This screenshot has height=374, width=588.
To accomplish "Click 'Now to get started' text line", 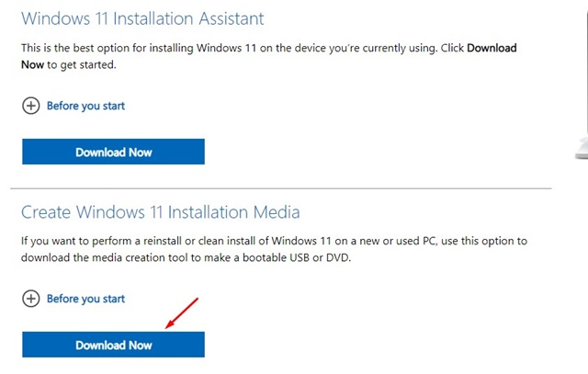I will click(x=69, y=65).
